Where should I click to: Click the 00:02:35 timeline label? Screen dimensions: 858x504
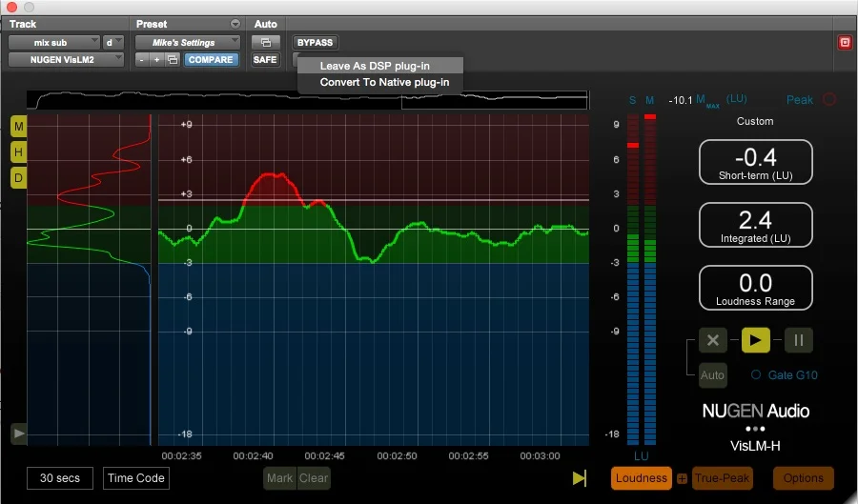point(181,456)
